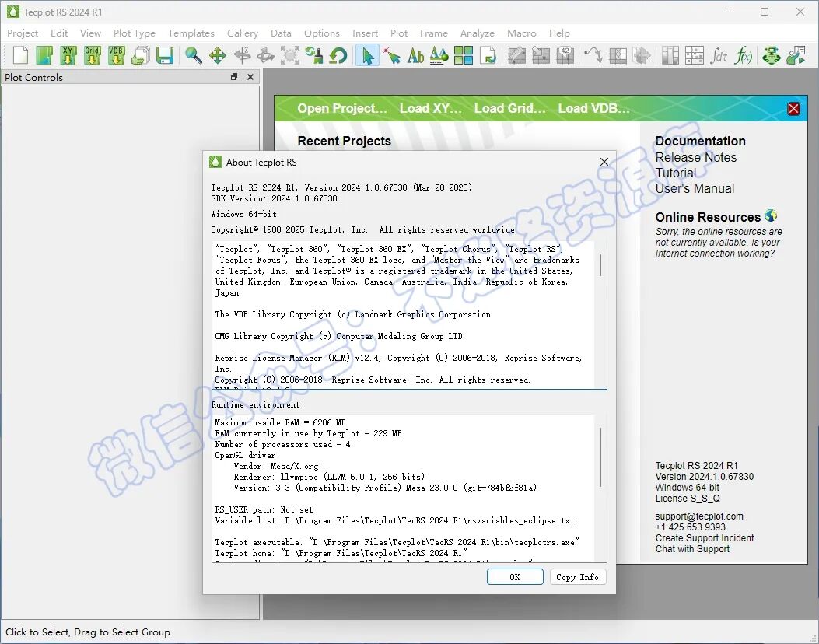Image resolution: width=819 pixels, height=644 pixels.
Task: Open the Project menu
Action: [23, 33]
